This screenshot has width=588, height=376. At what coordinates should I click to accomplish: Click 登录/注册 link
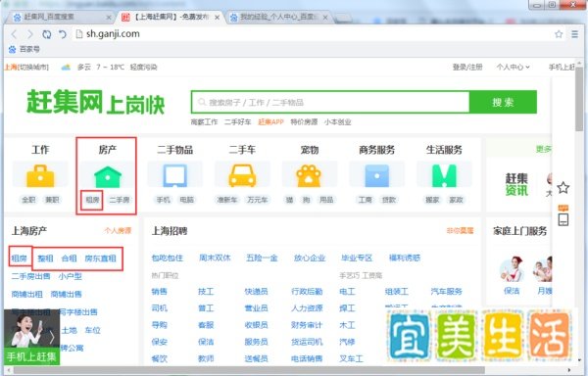click(467, 67)
